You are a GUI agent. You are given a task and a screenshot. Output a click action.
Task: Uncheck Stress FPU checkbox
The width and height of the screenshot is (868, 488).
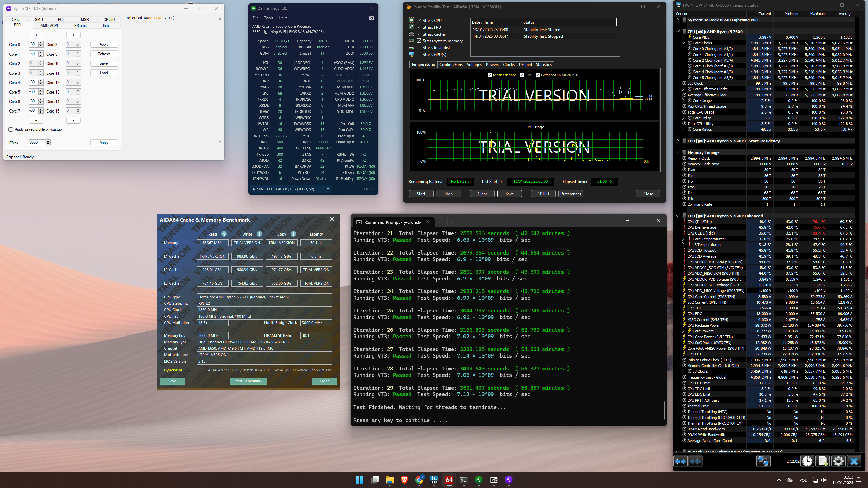(419, 27)
